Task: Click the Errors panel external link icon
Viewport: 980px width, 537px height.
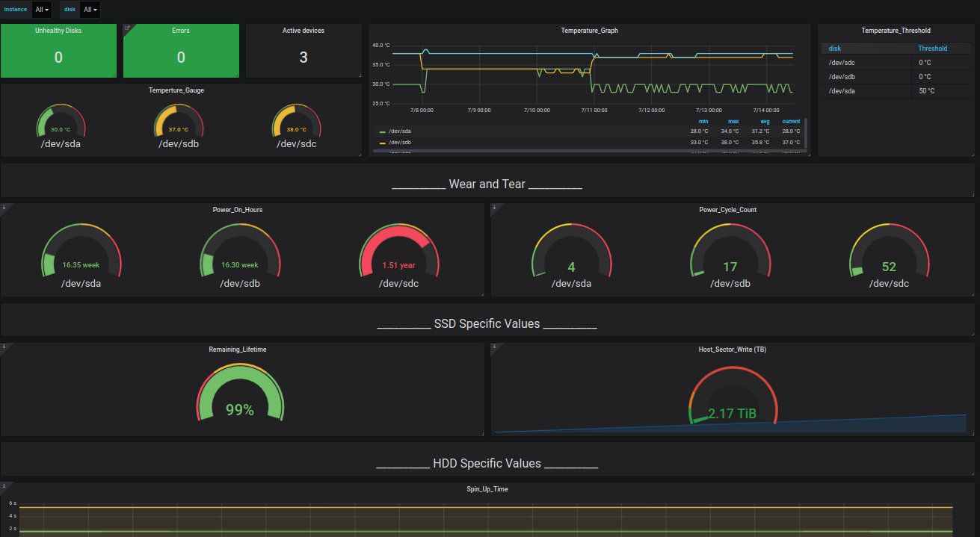Action: [x=127, y=28]
